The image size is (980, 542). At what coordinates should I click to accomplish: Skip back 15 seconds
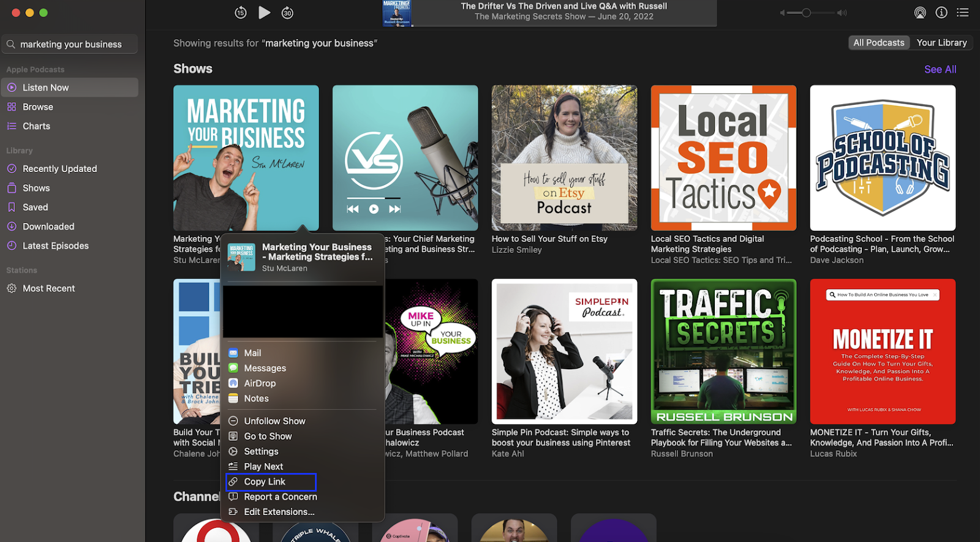[x=241, y=12]
